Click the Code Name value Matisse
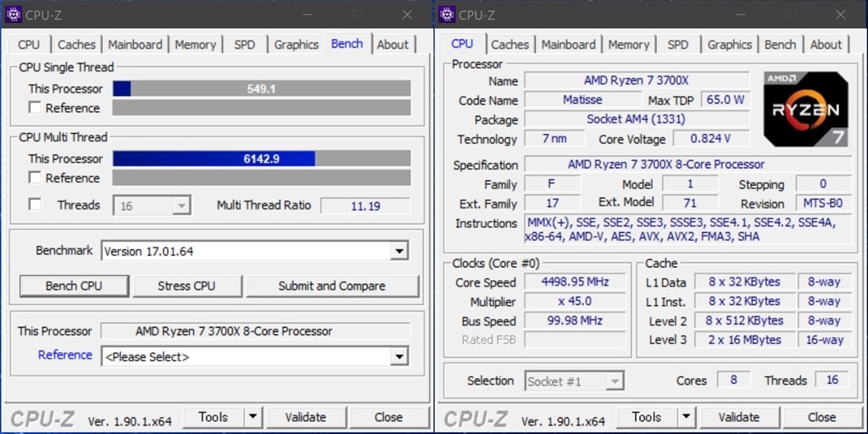868x434 pixels. point(582,100)
